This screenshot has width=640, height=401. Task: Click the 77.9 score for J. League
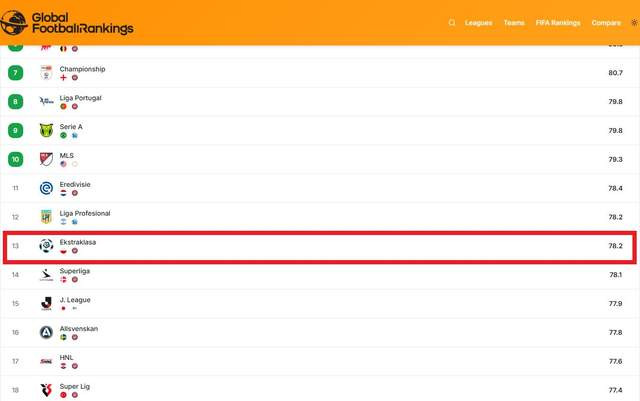pos(616,304)
